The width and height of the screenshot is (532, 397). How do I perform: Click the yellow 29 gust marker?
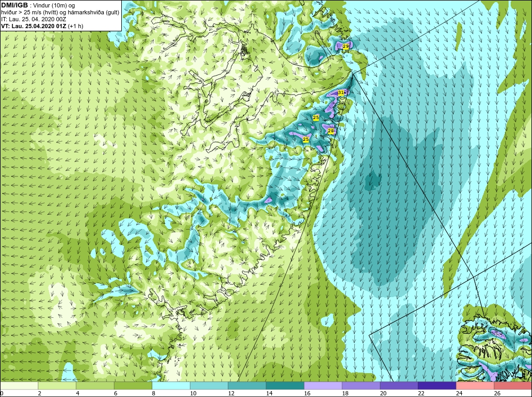coord(346,46)
